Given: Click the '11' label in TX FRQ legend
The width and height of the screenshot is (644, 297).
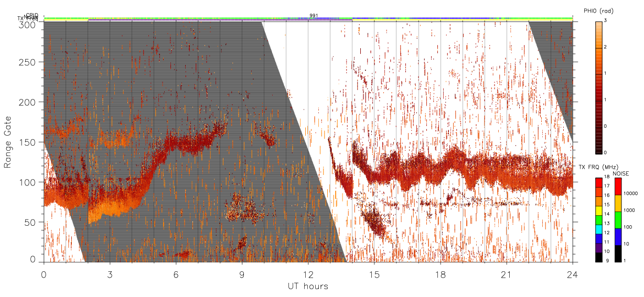Looking at the screenshot, I should [607, 243].
